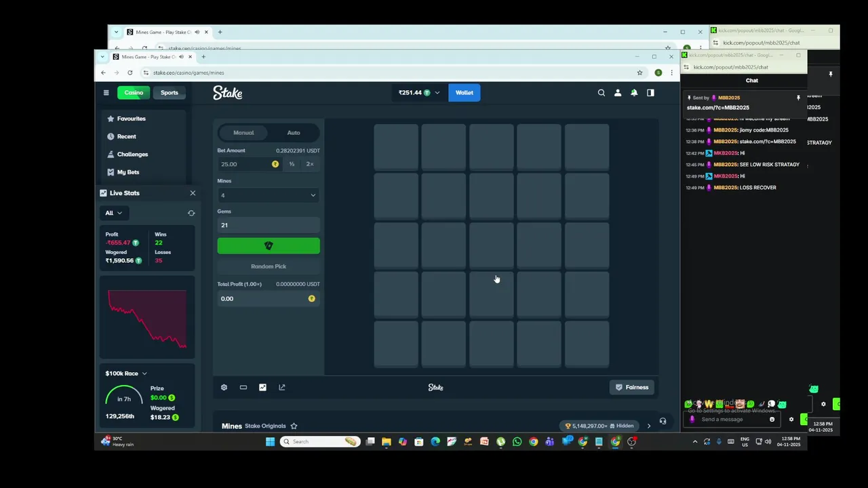Click the green Bet button

click(x=269, y=246)
